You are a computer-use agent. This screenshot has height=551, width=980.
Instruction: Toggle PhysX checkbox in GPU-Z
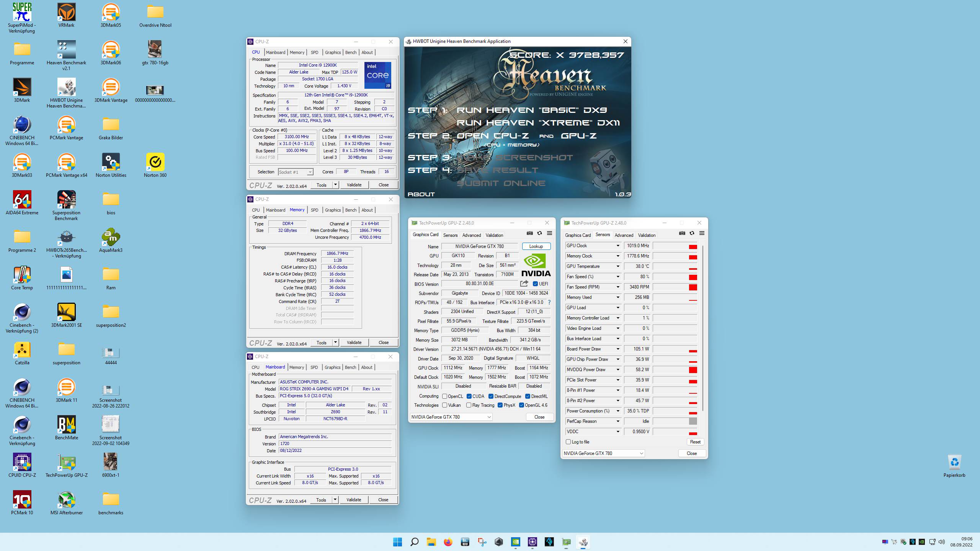pos(500,405)
